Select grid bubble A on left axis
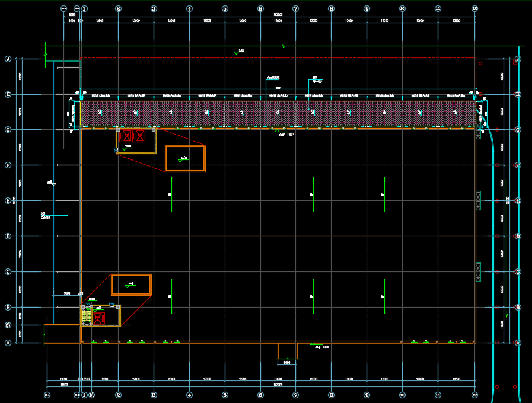Image resolution: width=532 pixels, height=403 pixels. 8,343
